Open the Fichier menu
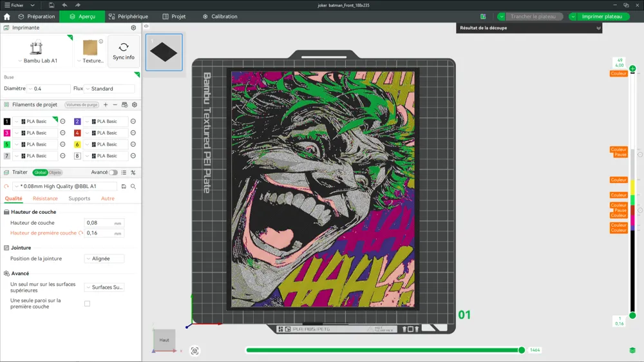The image size is (644, 362). [x=14, y=5]
